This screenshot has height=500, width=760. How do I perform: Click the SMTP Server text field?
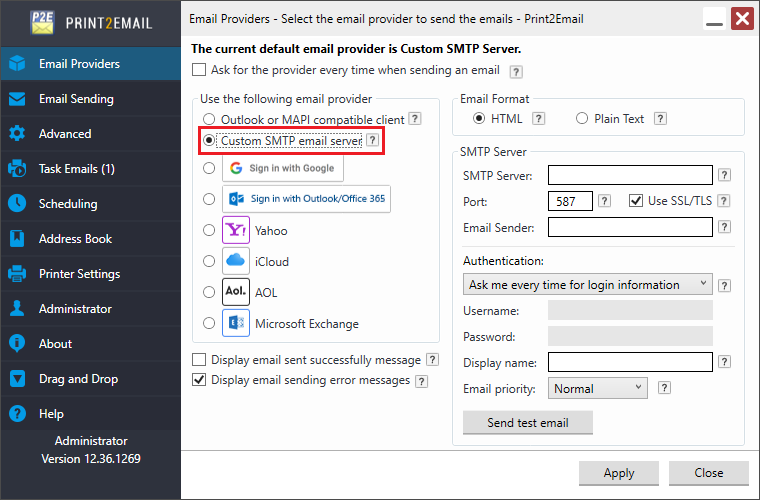(x=630, y=176)
